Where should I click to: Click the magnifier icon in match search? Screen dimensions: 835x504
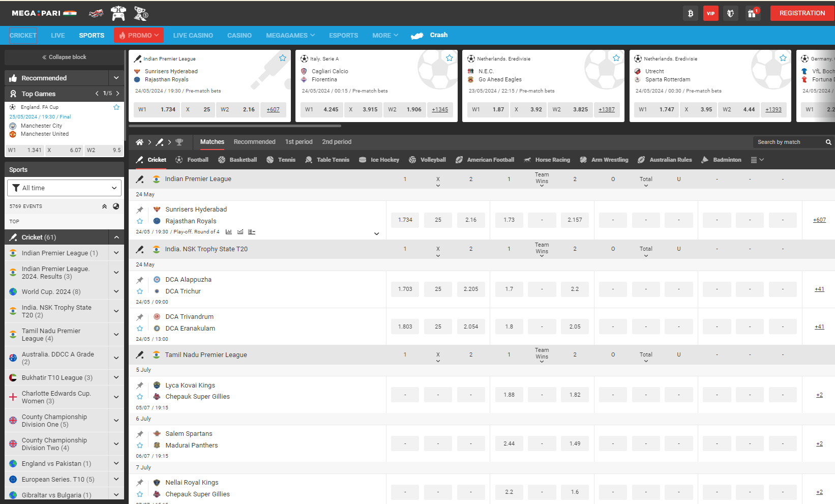tap(828, 142)
